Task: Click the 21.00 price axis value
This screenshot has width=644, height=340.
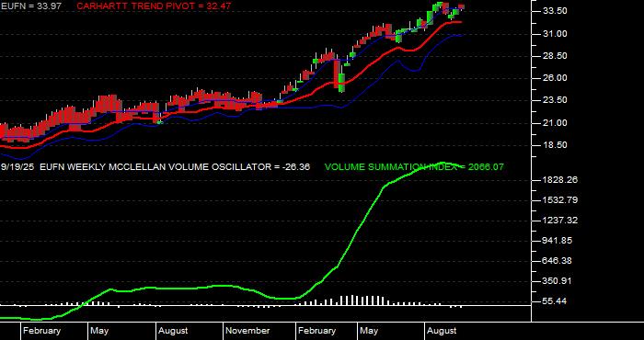Action: tap(555, 122)
